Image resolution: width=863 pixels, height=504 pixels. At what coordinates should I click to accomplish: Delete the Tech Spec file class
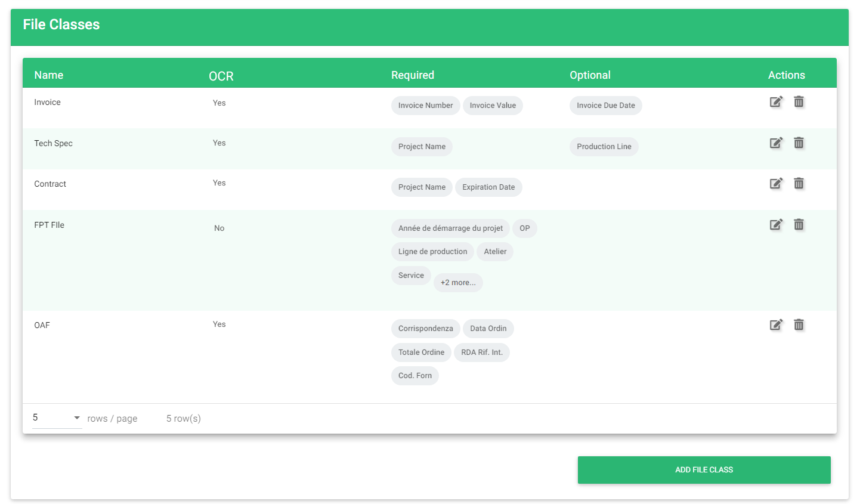(x=799, y=143)
